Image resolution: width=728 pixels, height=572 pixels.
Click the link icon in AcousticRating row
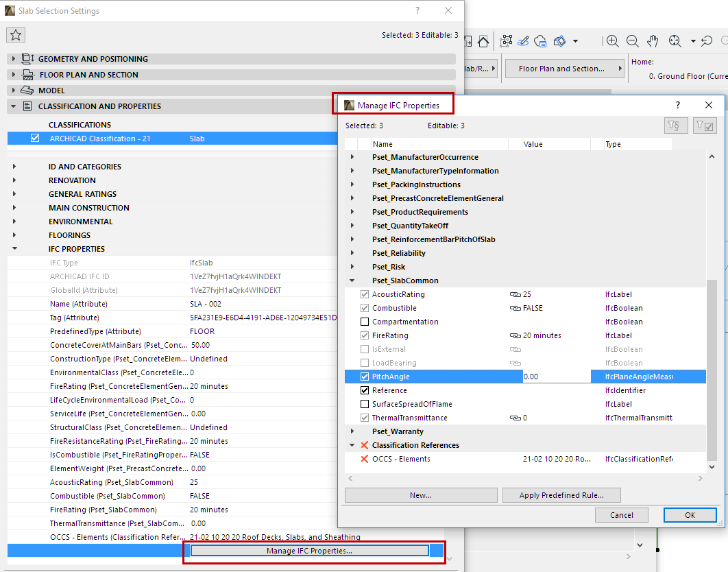click(x=515, y=295)
